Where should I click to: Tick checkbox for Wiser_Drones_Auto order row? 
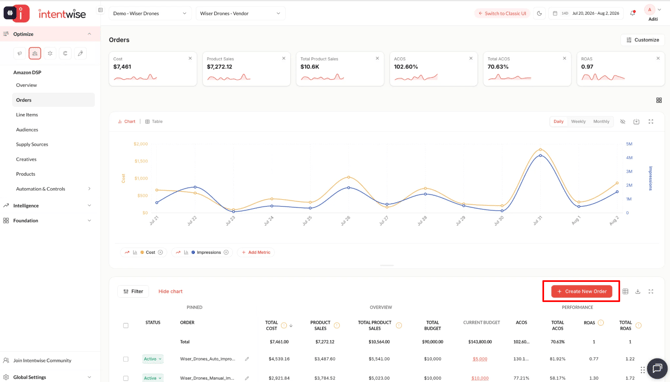(x=126, y=359)
